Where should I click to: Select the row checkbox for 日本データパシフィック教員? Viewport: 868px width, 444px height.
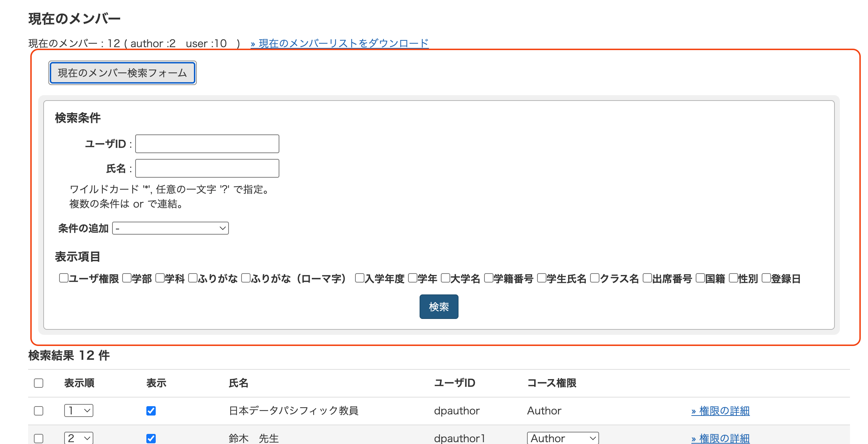pyautogui.click(x=39, y=411)
